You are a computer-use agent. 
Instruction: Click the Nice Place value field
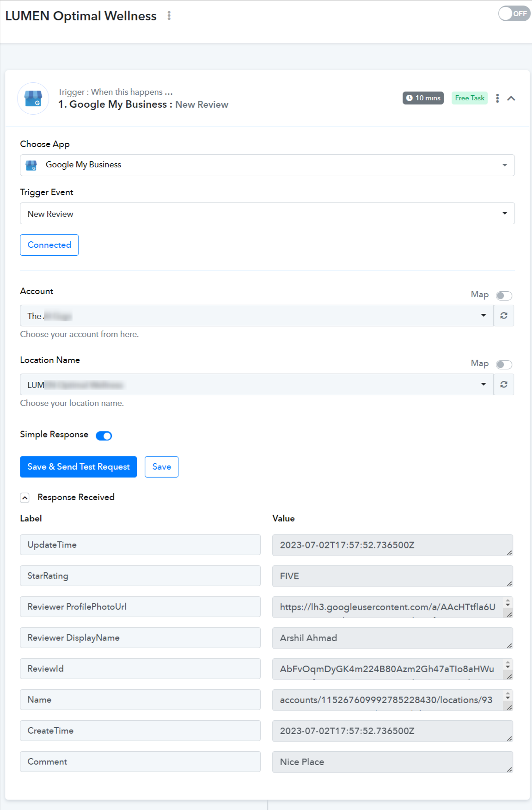[x=392, y=762]
